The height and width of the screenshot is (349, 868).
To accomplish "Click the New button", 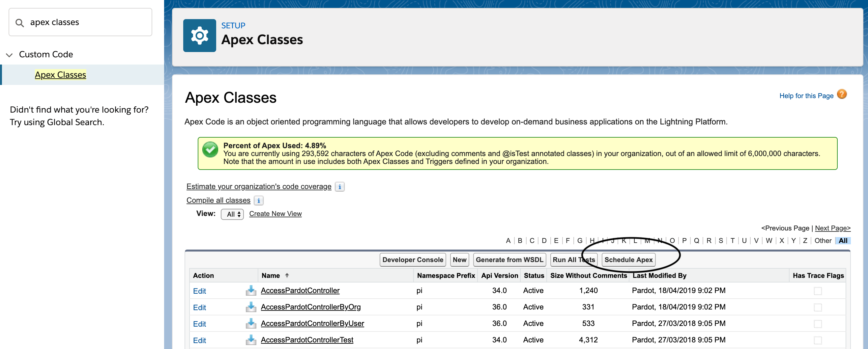I will [459, 260].
